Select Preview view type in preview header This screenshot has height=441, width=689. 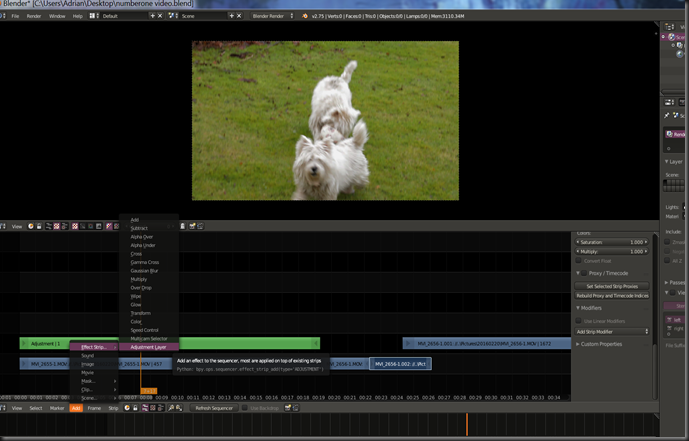pos(56,226)
